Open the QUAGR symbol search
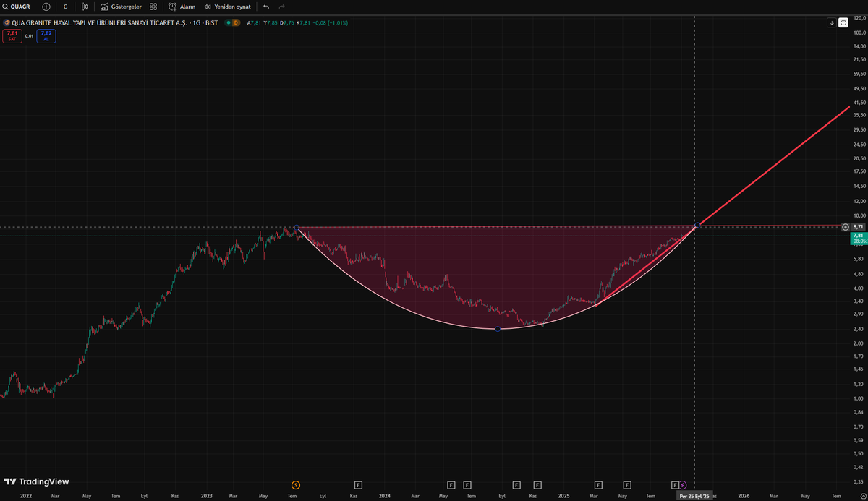 point(17,7)
